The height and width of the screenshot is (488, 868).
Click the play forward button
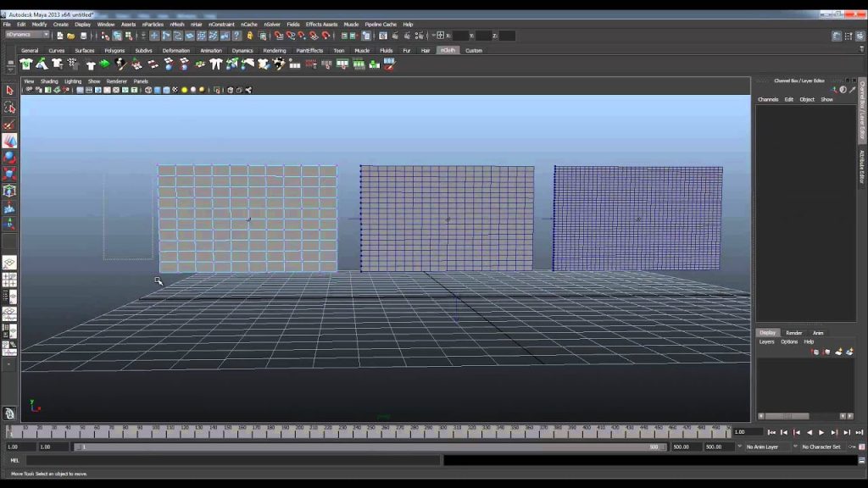pyautogui.click(x=821, y=432)
